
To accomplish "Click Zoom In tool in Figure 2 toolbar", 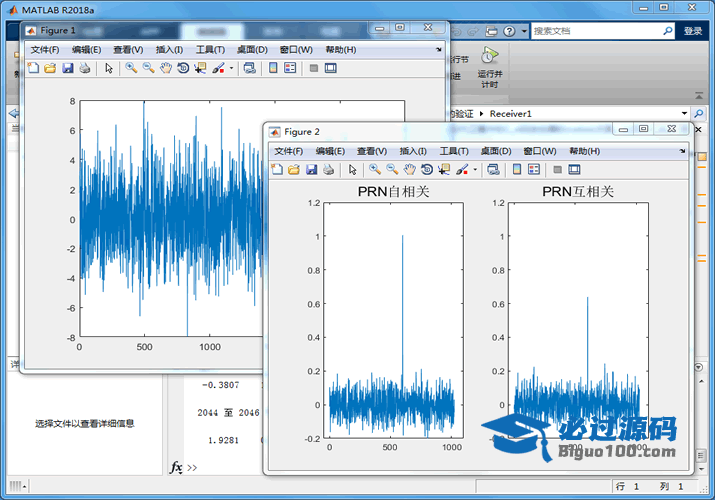I will click(x=374, y=170).
